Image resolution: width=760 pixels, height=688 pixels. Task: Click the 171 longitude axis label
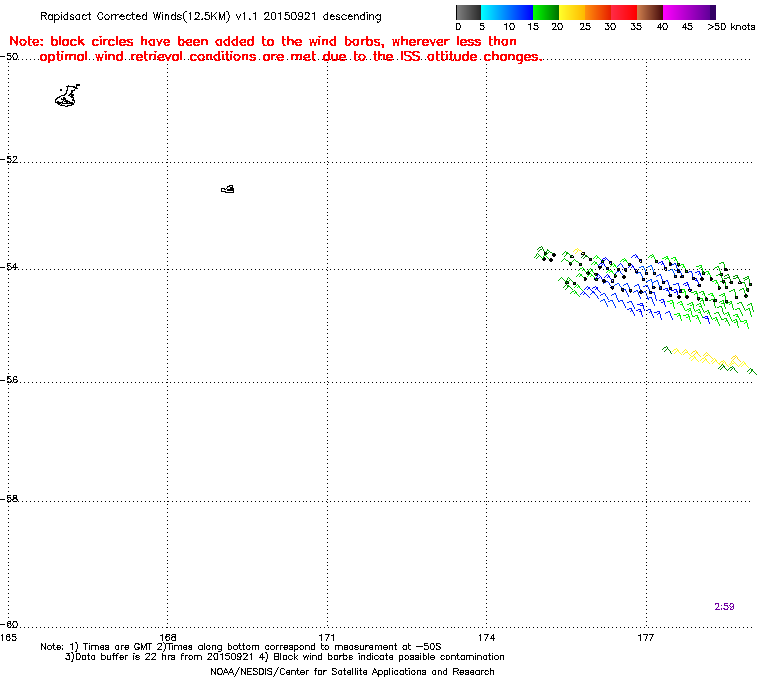(x=327, y=637)
